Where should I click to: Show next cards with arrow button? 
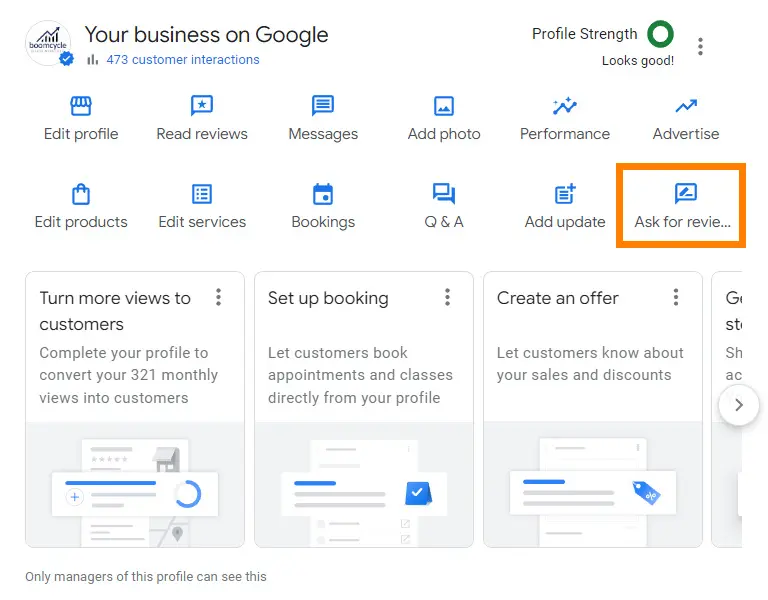point(739,405)
